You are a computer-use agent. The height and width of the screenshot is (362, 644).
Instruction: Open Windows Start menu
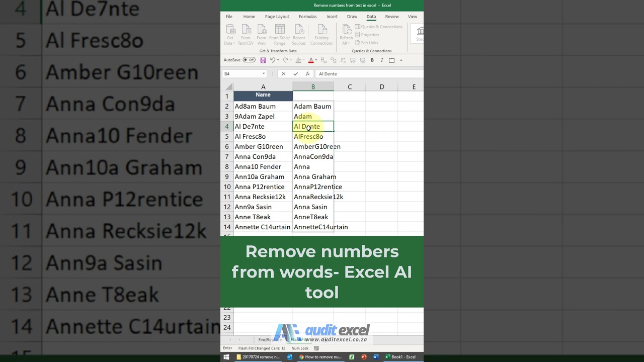pos(227,357)
